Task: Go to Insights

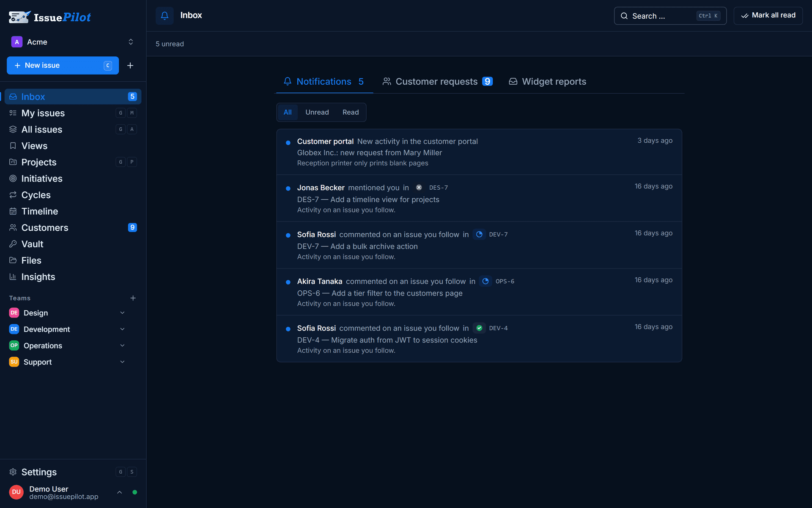Action: [x=73, y=277]
